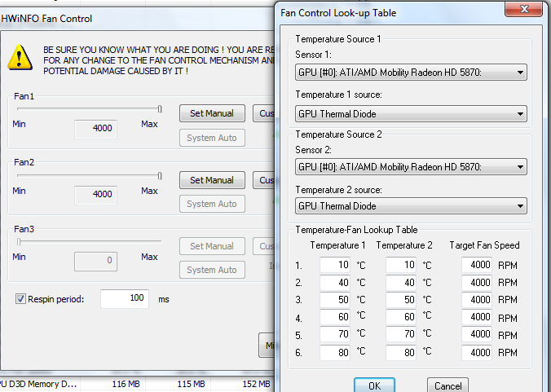Click the yellow warning icon in Fan Control
This screenshot has height=392, width=551.
20,58
